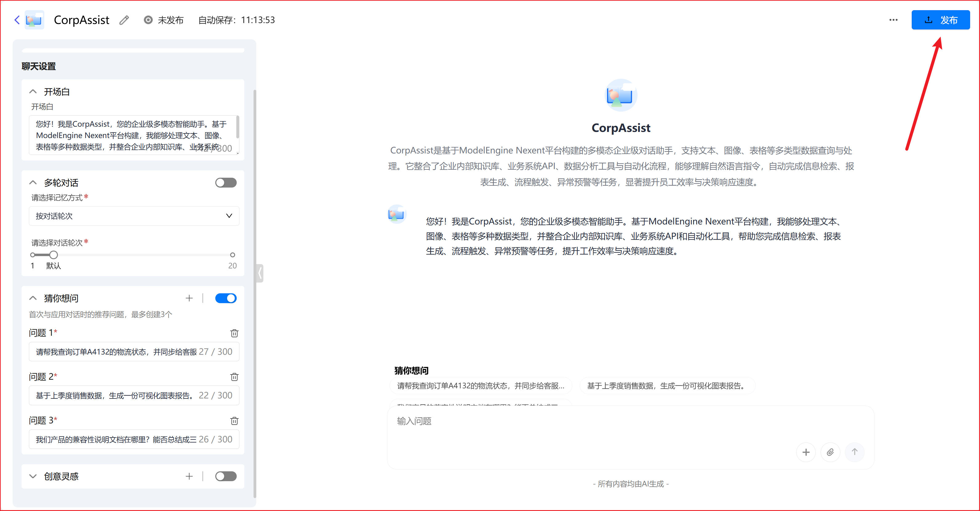Enable the 创意灵感 toggle

pyautogui.click(x=226, y=476)
